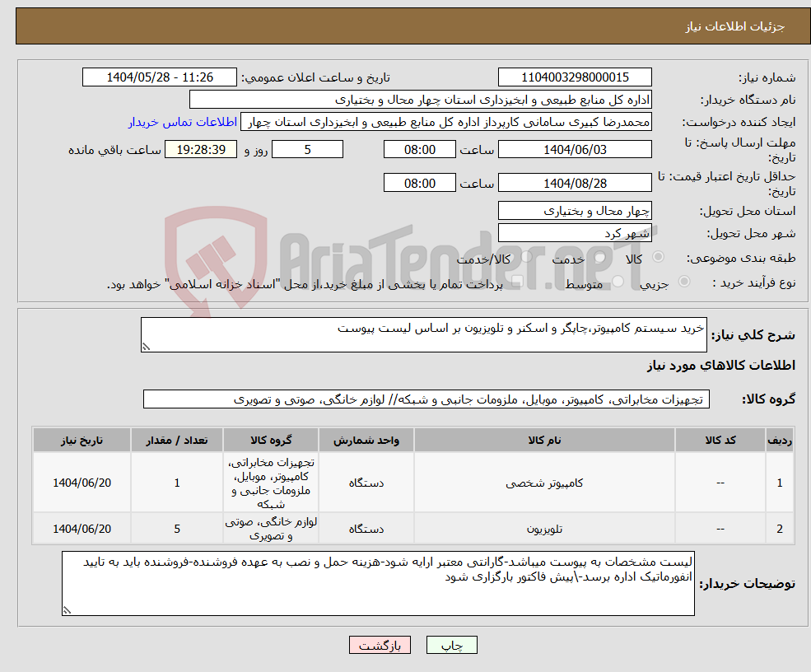The height and width of the screenshot is (672, 811).
Task: Choose متوسط purchase process type
Action: tap(618, 282)
